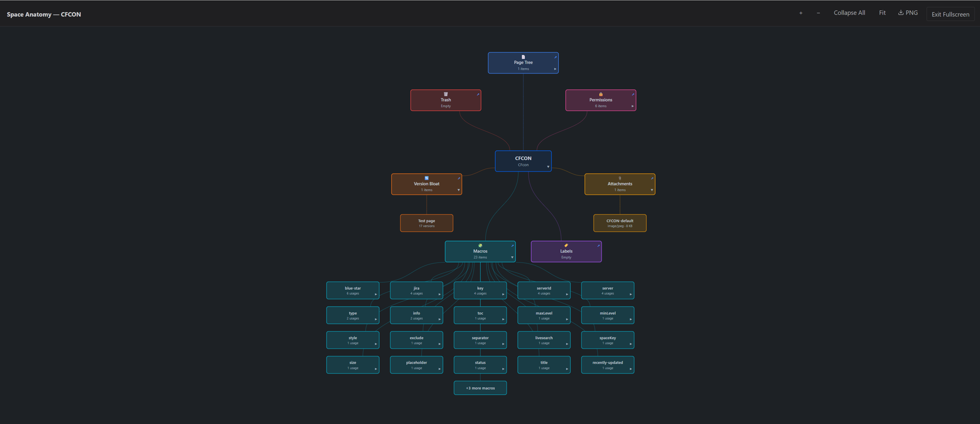Zoom in with the plus button
Image resolution: width=980 pixels, height=424 pixels.
[x=801, y=13]
